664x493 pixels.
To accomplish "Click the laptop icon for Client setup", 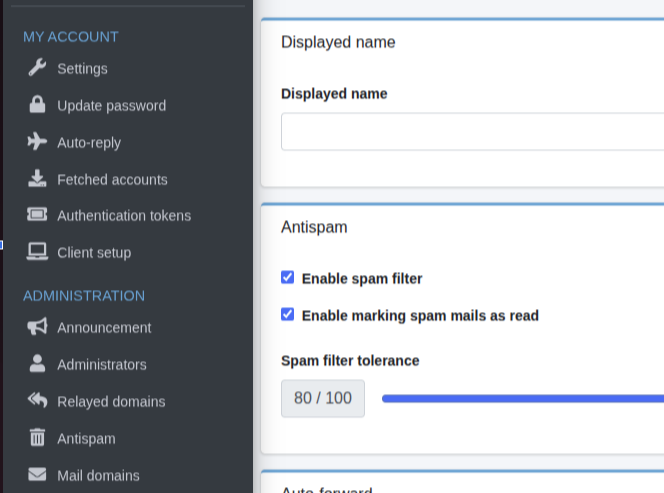I will tap(37, 252).
